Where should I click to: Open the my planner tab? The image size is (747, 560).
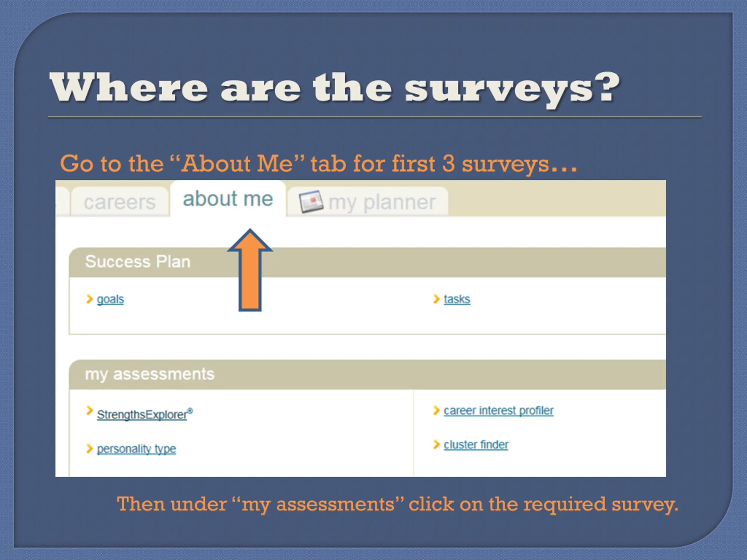coord(382,202)
